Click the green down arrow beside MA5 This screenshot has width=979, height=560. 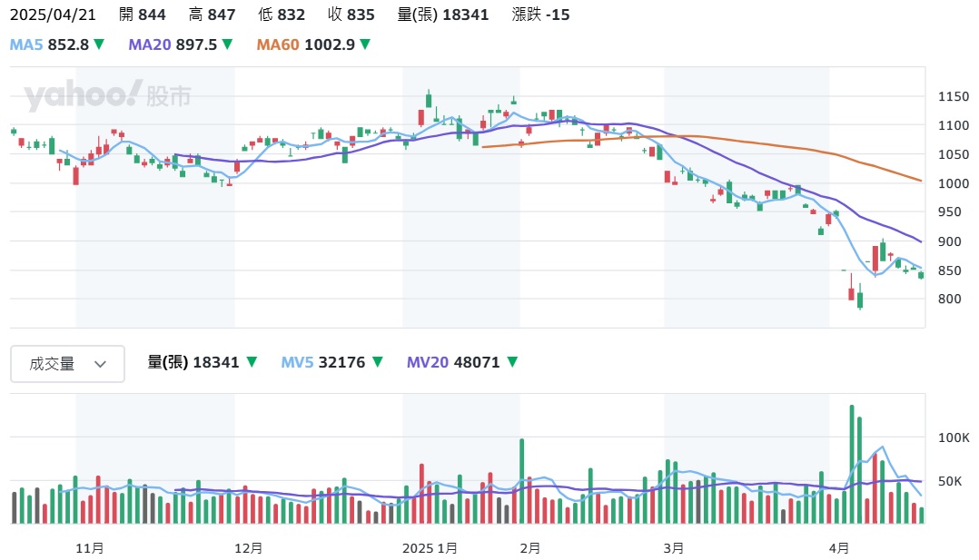coord(99,44)
